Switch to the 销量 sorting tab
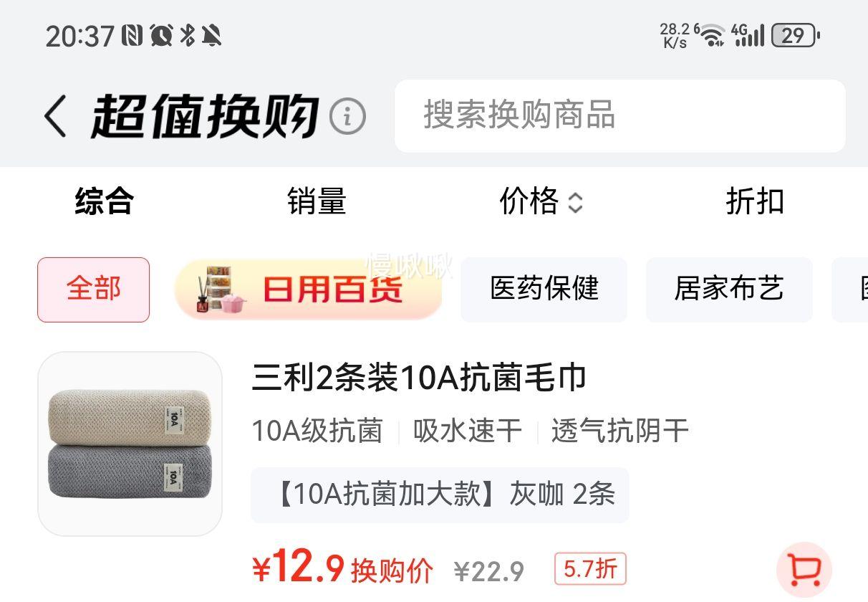The image size is (868, 602). point(317,201)
